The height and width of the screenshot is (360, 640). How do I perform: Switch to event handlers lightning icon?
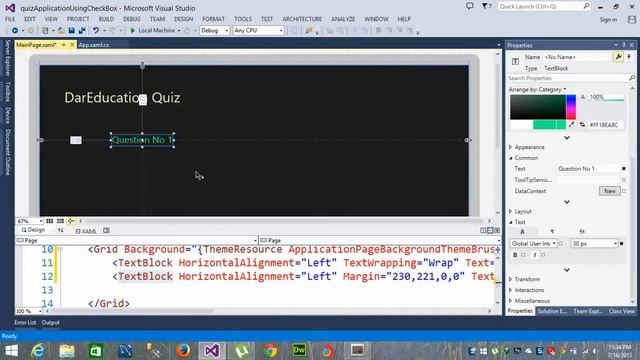tap(629, 57)
